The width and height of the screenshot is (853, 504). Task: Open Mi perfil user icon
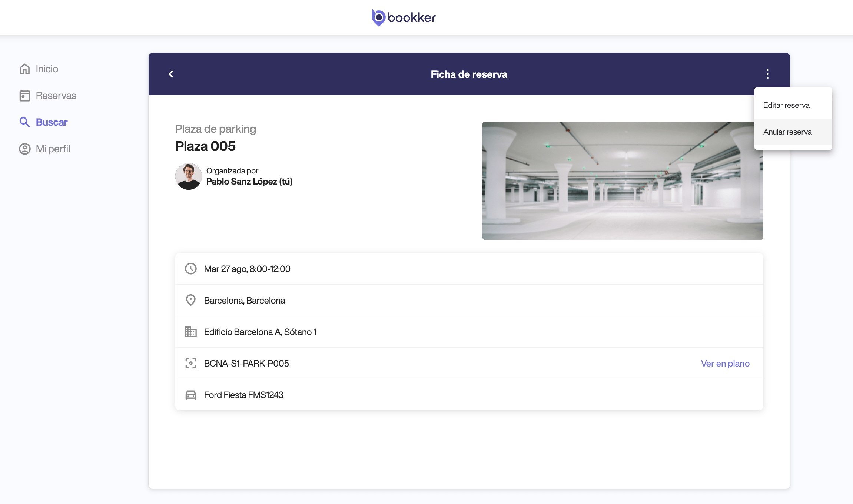pos(25,149)
